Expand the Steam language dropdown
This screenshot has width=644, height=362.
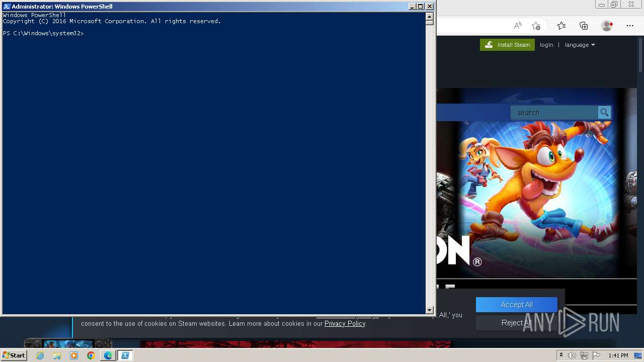[x=580, y=45]
